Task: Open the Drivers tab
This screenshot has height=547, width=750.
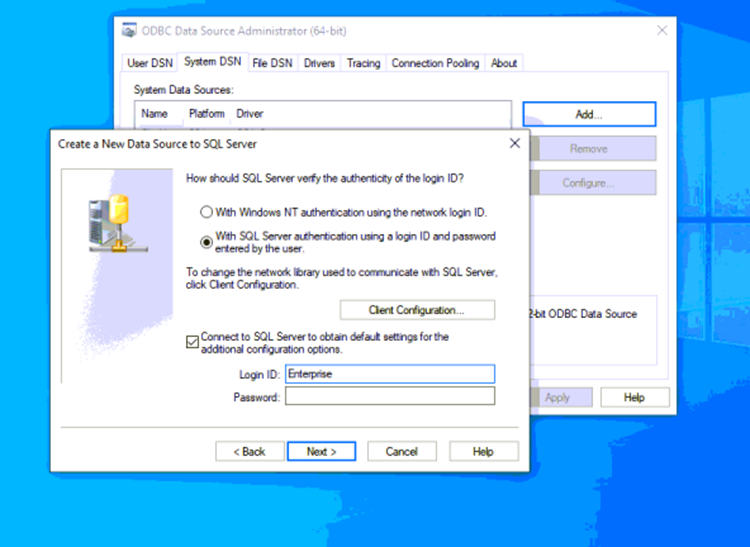Action: click(319, 63)
